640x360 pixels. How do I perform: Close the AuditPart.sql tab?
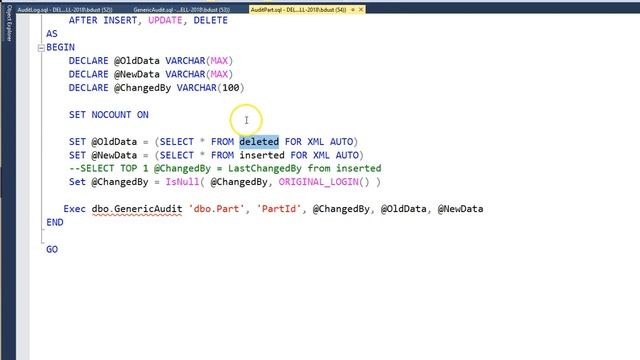361,9
